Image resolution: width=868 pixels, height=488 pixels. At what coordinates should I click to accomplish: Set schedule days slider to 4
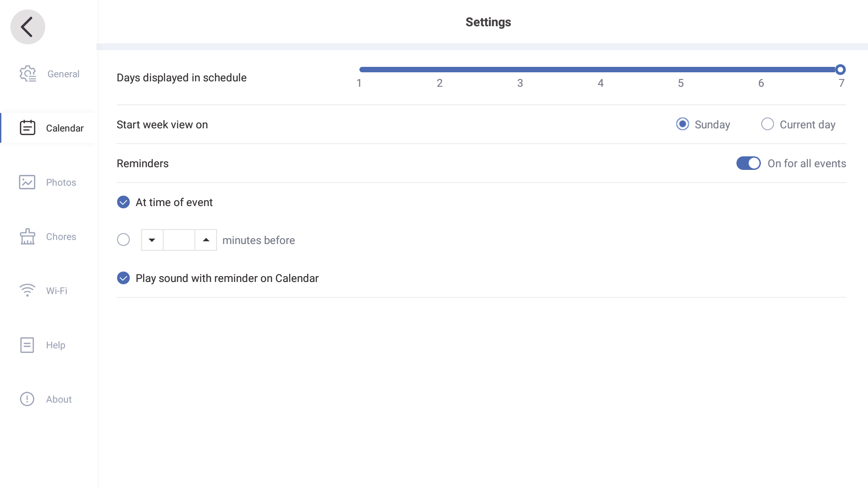(x=600, y=70)
